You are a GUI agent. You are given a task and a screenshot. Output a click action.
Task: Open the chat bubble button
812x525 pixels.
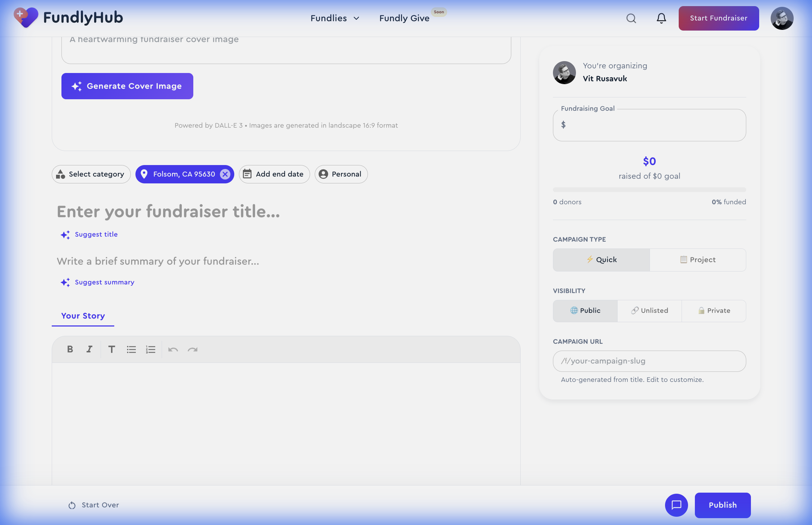(x=676, y=505)
